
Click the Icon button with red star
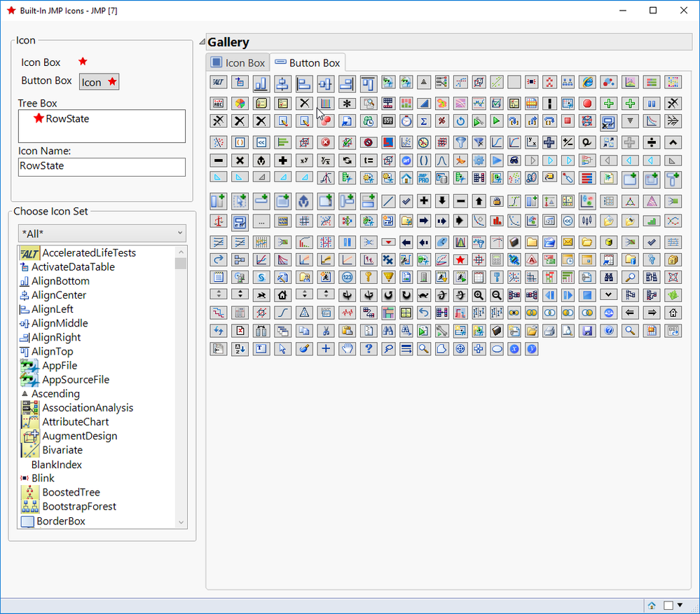point(99,82)
